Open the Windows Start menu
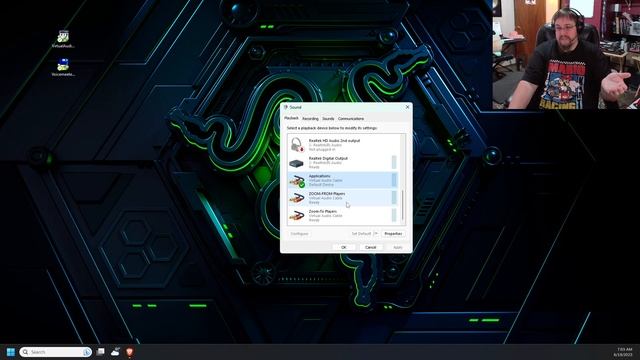The width and height of the screenshot is (640, 360). click(x=11, y=352)
